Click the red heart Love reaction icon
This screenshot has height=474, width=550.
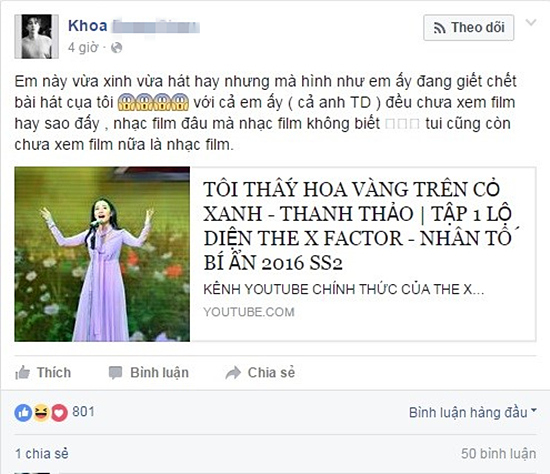59,413
